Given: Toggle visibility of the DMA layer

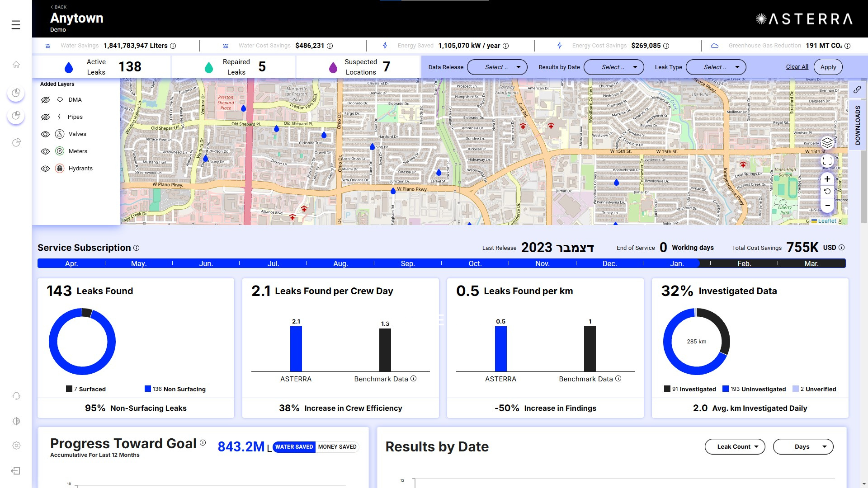Looking at the screenshot, I should (45, 99).
